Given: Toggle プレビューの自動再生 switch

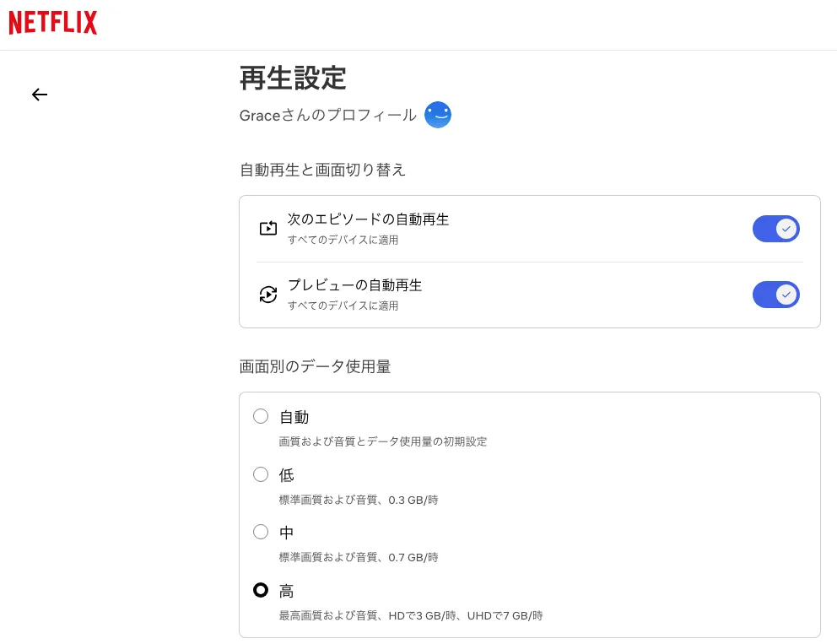Looking at the screenshot, I should pos(775,295).
